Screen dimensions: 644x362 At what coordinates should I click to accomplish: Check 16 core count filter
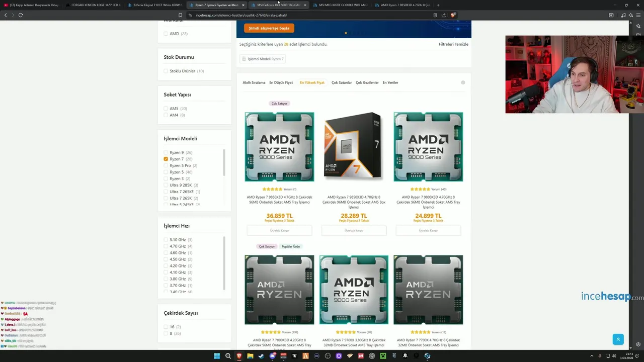[x=166, y=327]
